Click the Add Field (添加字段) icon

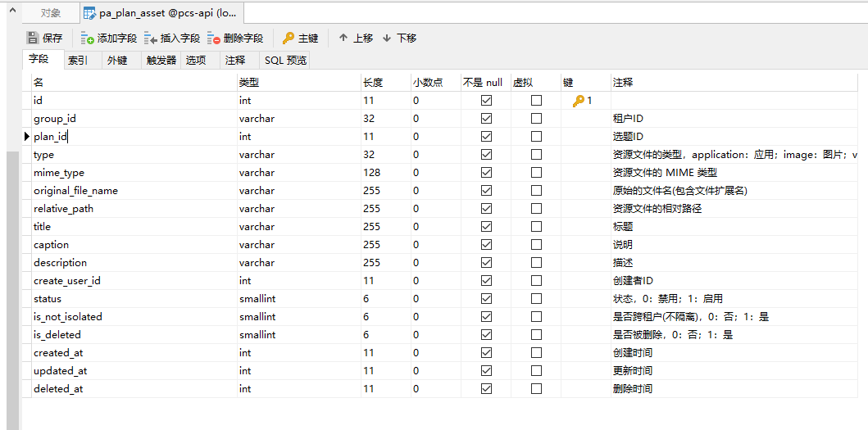(88, 38)
